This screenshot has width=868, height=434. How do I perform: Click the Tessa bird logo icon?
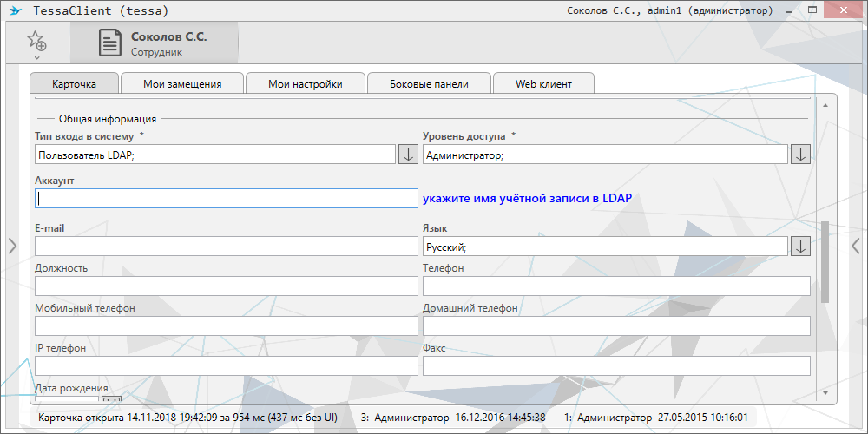[15, 11]
